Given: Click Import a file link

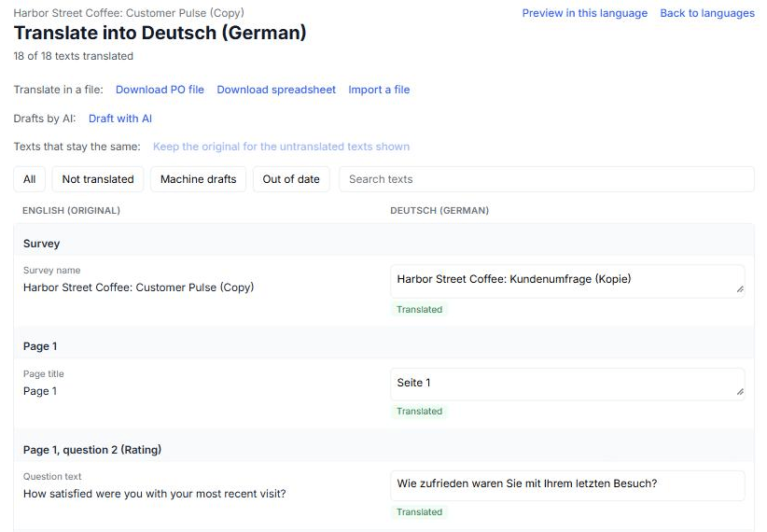Looking at the screenshot, I should 379,90.
